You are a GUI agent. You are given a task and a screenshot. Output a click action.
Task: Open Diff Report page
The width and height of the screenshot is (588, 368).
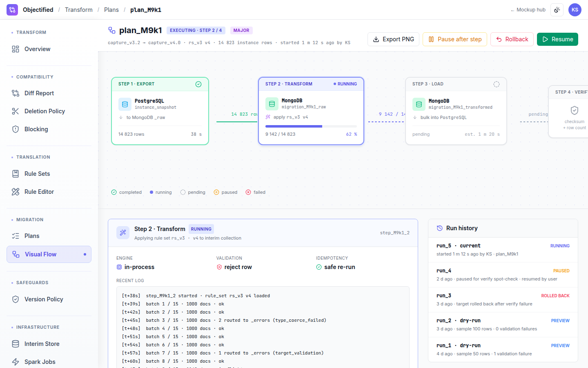[49, 93]
